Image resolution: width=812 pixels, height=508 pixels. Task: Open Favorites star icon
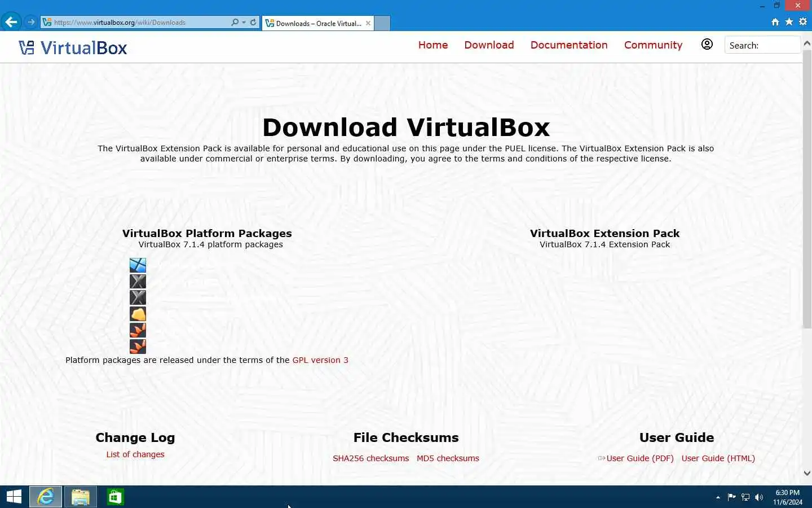pos(789,22)
